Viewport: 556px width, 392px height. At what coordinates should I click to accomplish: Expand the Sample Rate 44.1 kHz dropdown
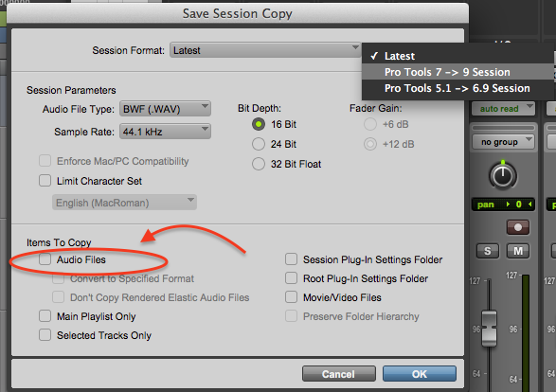click(165, 132)
